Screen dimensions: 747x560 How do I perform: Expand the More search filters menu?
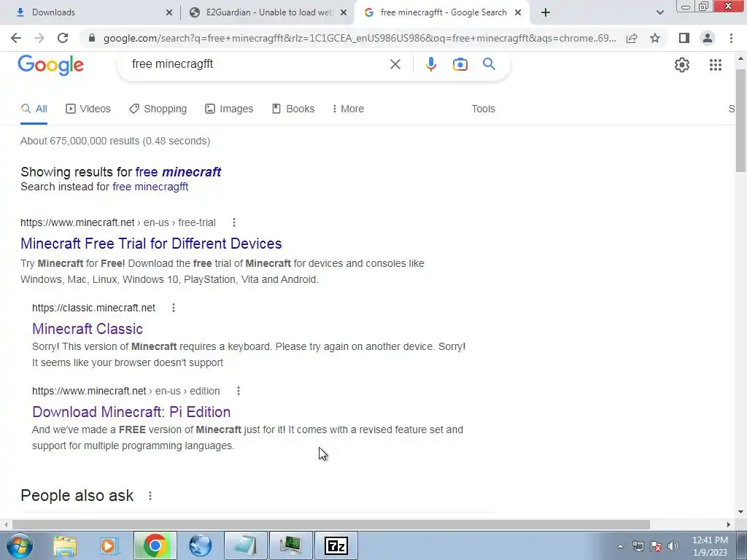click(x=348, y=109)
